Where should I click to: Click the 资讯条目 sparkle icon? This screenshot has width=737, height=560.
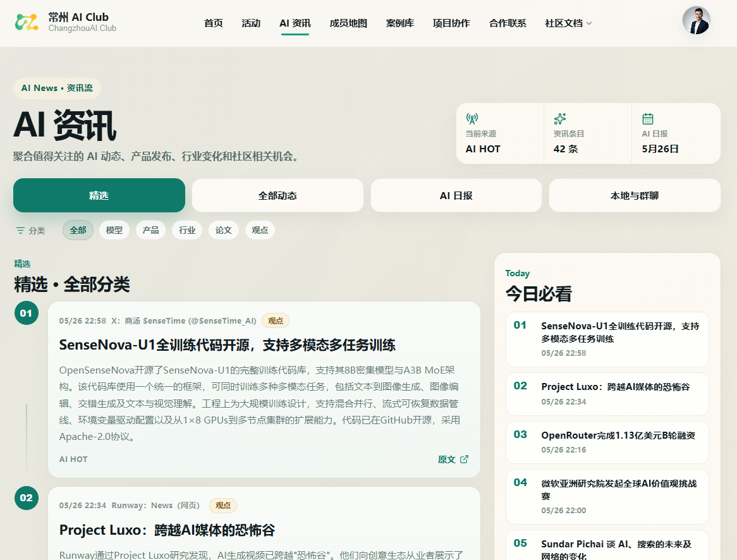point(560,118)
